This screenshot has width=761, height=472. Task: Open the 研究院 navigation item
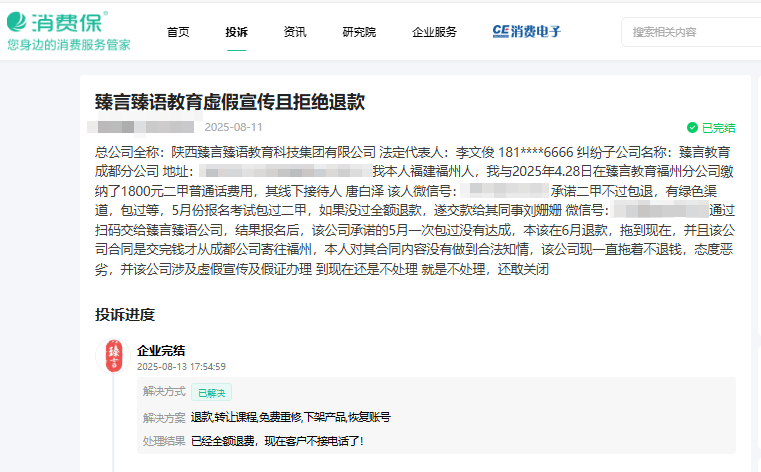(x=359, y=32)
